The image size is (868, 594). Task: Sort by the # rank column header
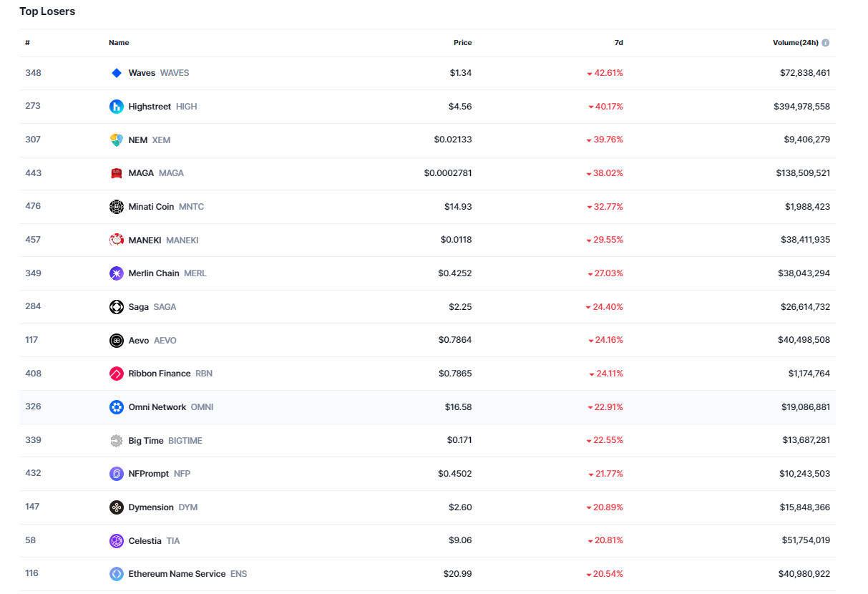[27, 43]
